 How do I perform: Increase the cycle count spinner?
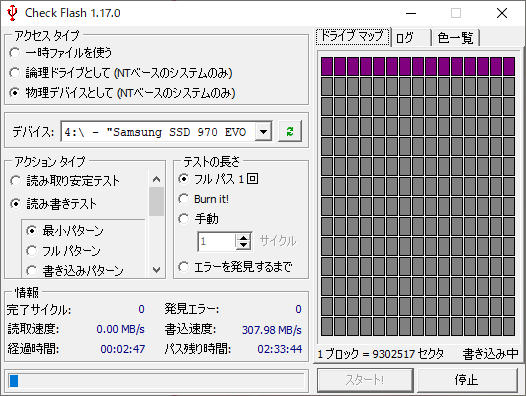pos(244,237)
